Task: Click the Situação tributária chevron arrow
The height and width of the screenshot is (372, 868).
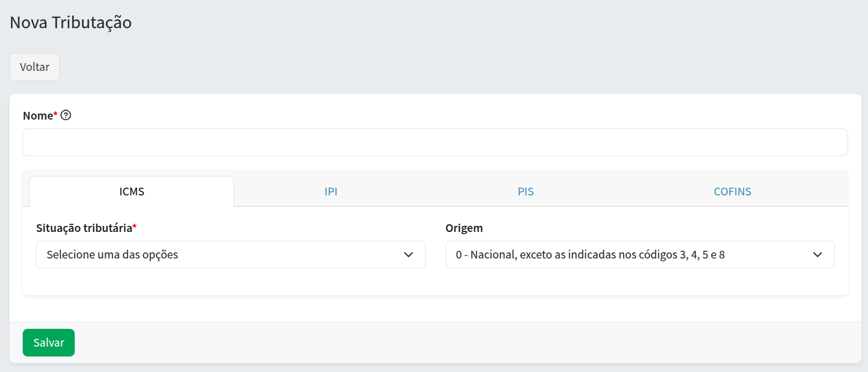Action: pyautogui.click(x=409, y=255)
